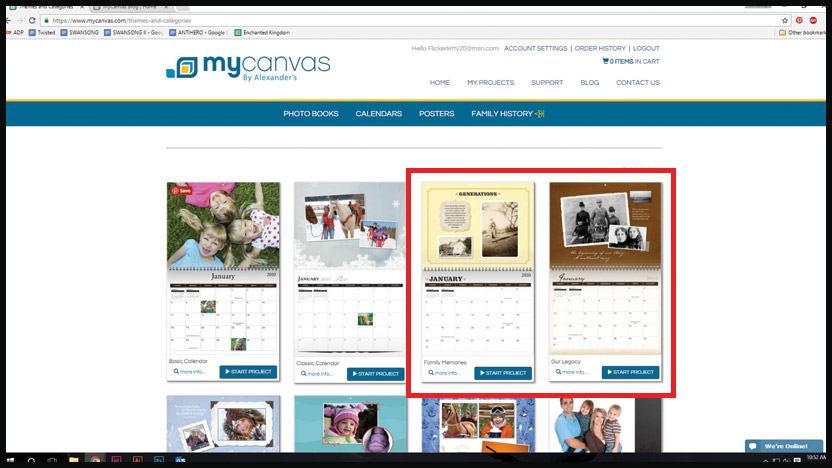Click the Ancestry leaf icon next to Family History

[x=540, y=114]
